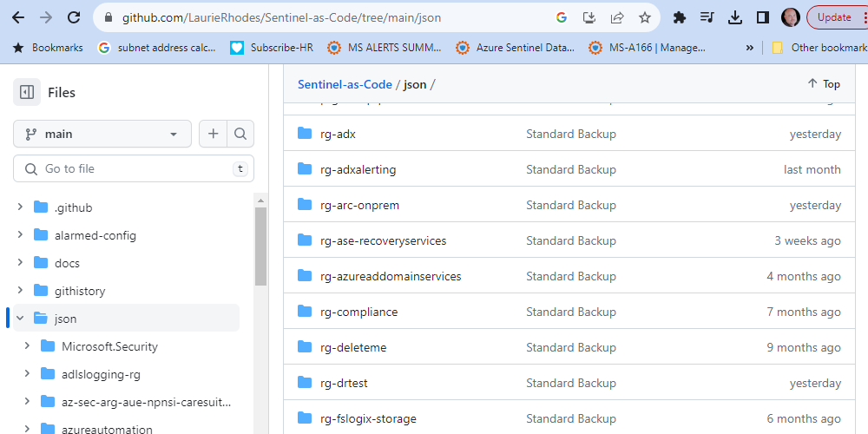
Task: Open Chrome downloads icon
Action: tap(734, 17)
